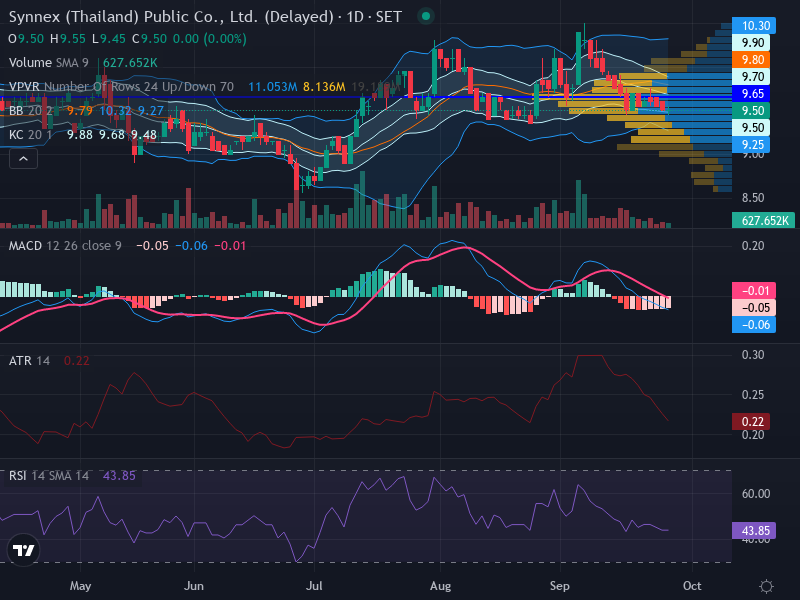800x600 pixels.
Task: Click the -0.05 MACD histogram axis label
Action: click(x=754, y=308)
